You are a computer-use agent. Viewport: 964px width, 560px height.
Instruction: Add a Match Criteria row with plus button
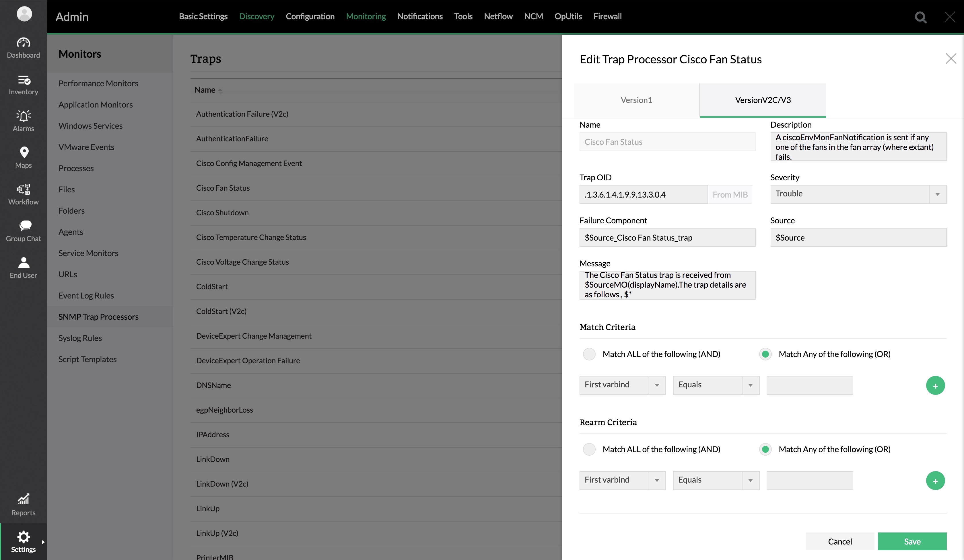[x=935, y=385]
